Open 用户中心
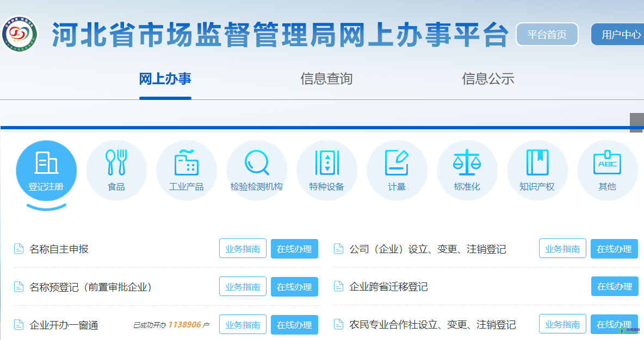 [x=620, y=34]
